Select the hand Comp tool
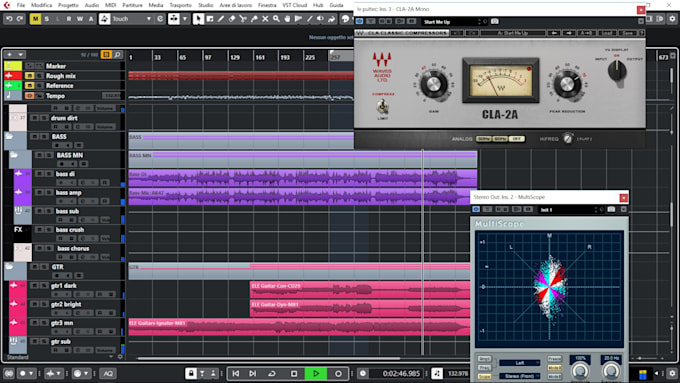 pyautogui.click(x=287, y=19)
